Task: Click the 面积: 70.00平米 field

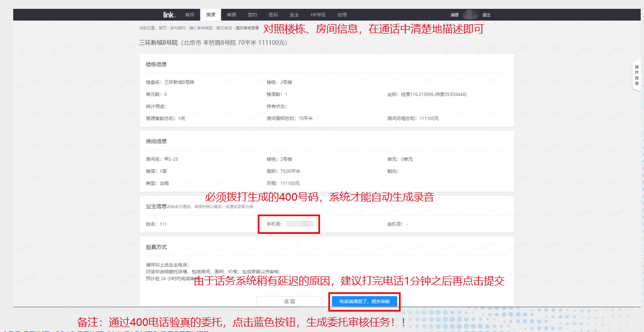Action: point(284,171)
